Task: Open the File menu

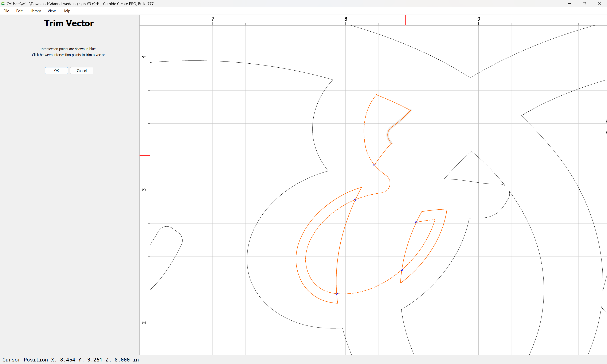Action: pyautogui.click(x=6, y=11)
